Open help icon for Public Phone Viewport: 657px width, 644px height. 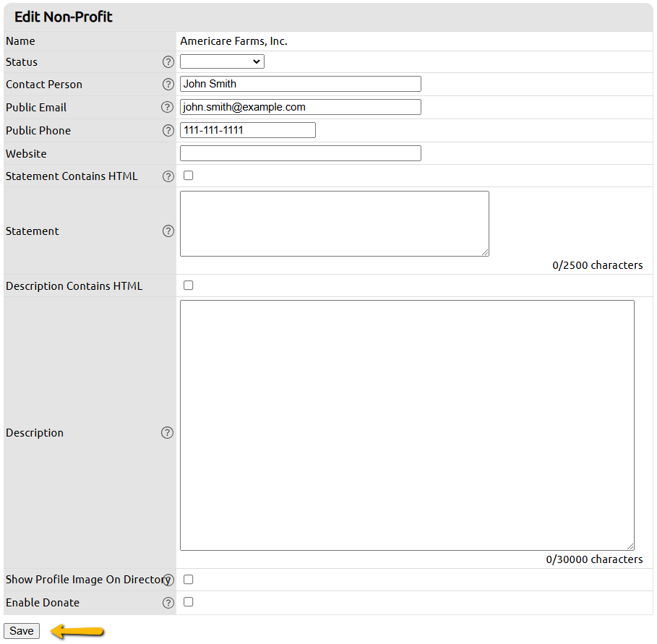tap(168, 130)
